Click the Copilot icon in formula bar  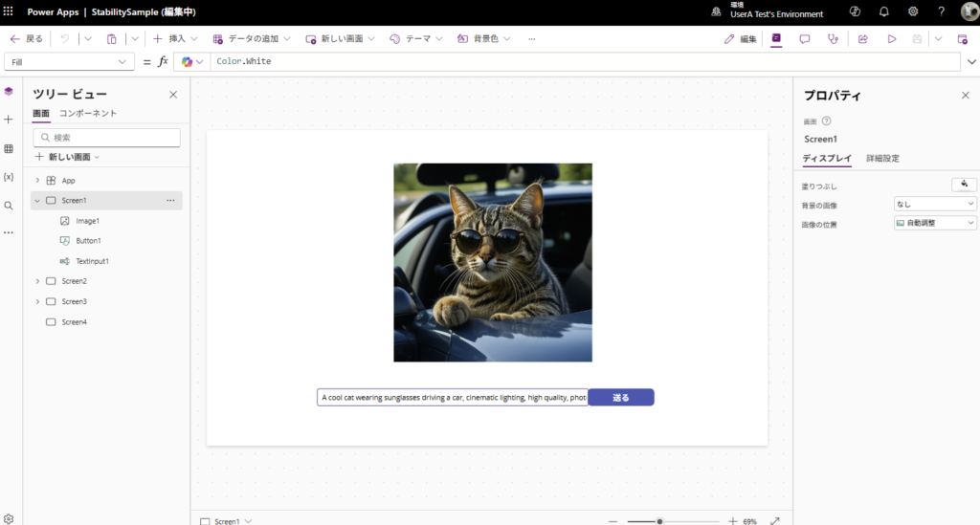[188, 61]
